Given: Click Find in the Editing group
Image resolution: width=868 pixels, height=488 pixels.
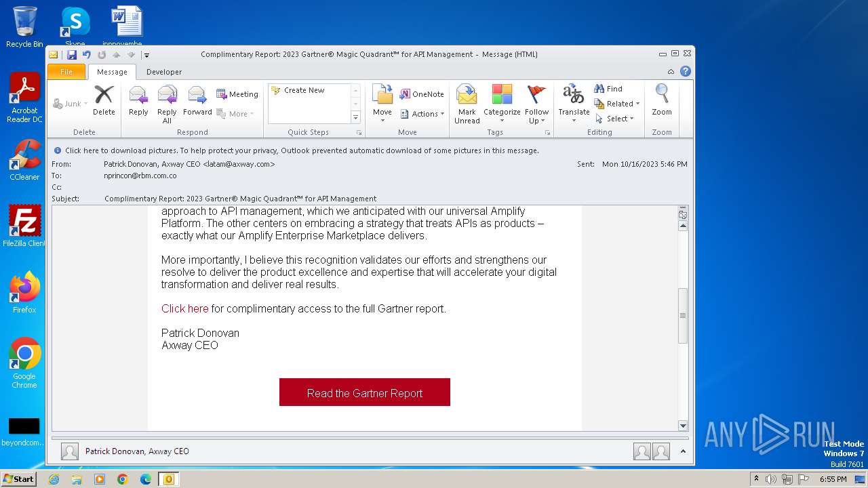Looking at the screenshot, I should point(608,89).
